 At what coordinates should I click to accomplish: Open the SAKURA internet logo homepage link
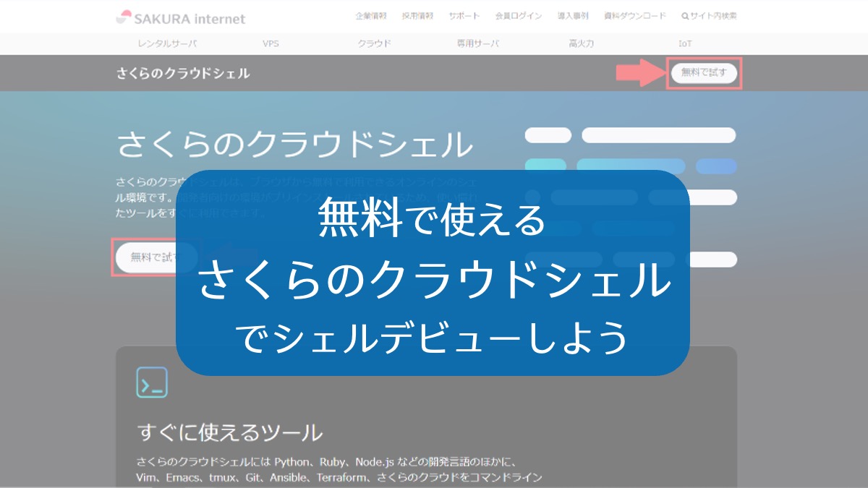[x=181, y=18]
